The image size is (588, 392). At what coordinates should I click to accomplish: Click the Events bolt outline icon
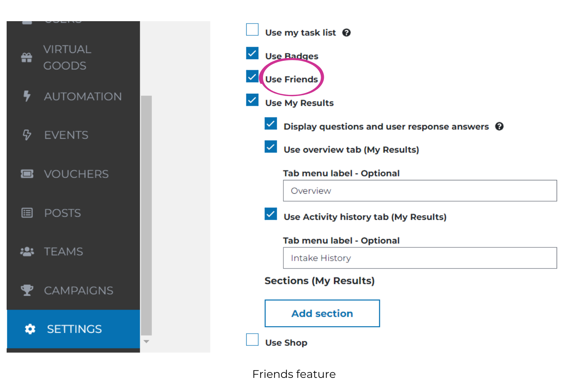27,135
